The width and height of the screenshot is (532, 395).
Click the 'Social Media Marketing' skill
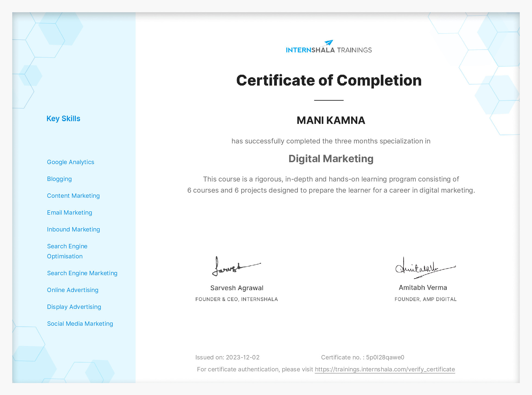(80, 324)
